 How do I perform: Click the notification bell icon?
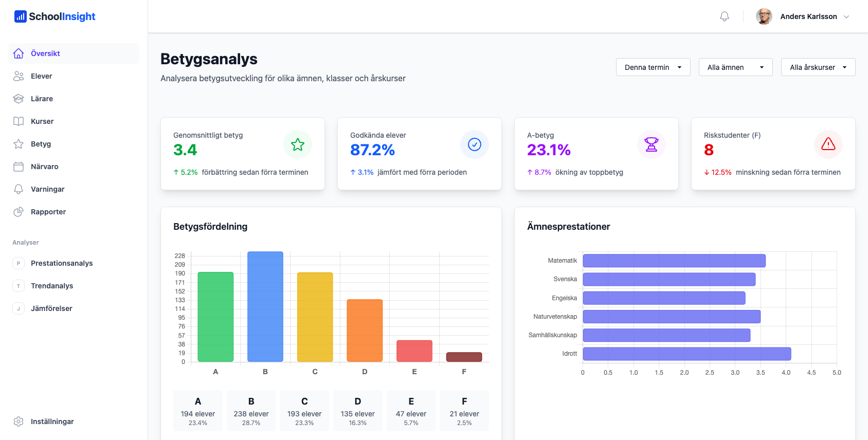pyautogui.click(x=724, y=16)
